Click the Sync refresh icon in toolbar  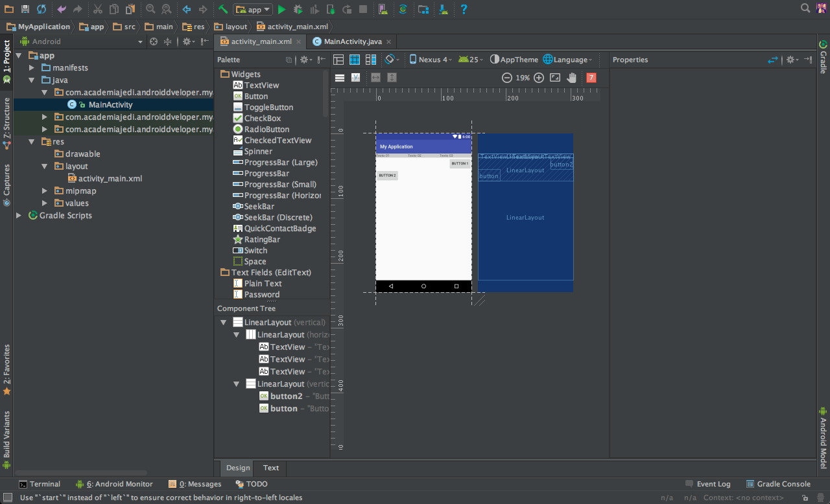pos(41,9)
